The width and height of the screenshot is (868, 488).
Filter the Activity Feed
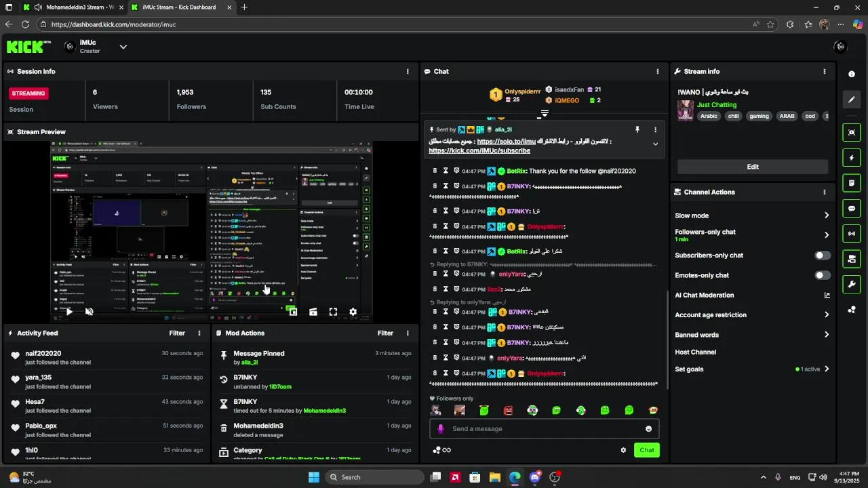(177, 333)
